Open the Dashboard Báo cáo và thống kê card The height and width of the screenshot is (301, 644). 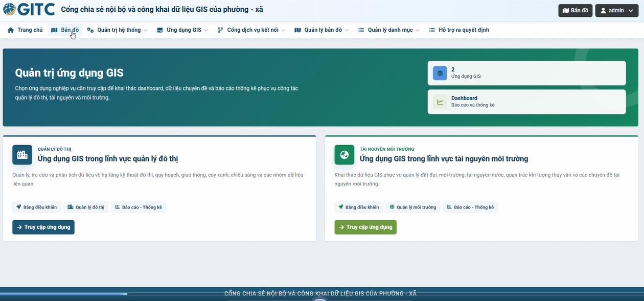[526, 102]
